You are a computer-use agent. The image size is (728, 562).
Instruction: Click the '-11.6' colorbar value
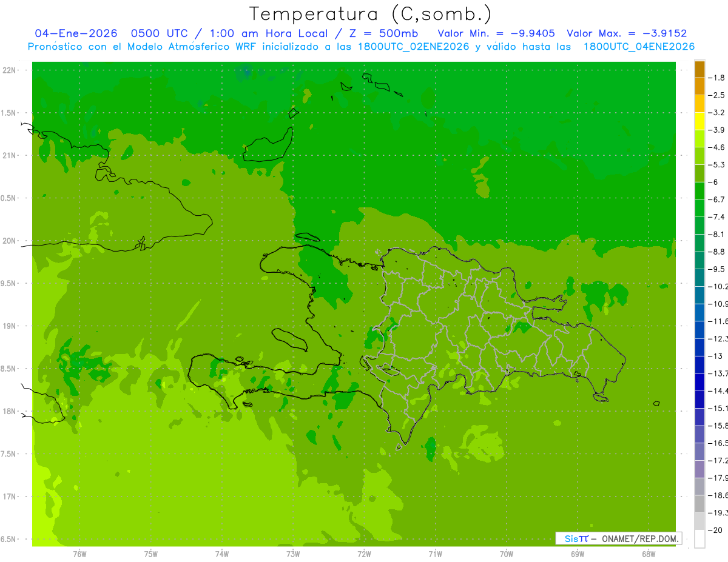click(x=718, y=321)
